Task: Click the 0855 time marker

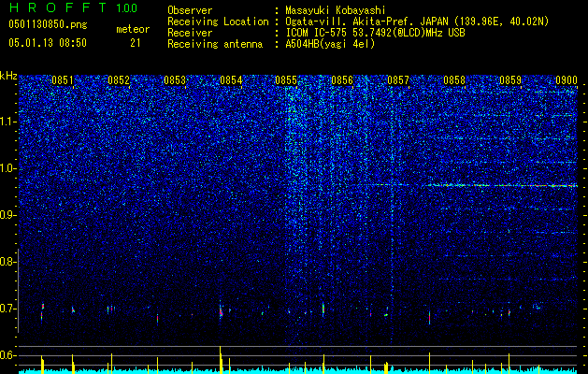Action: [x=286, y=80]
